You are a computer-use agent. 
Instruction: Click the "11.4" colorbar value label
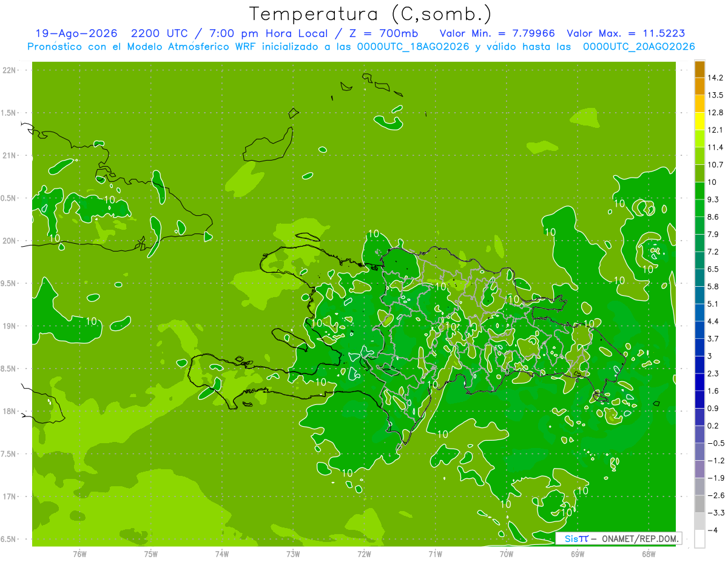point(716,147)
